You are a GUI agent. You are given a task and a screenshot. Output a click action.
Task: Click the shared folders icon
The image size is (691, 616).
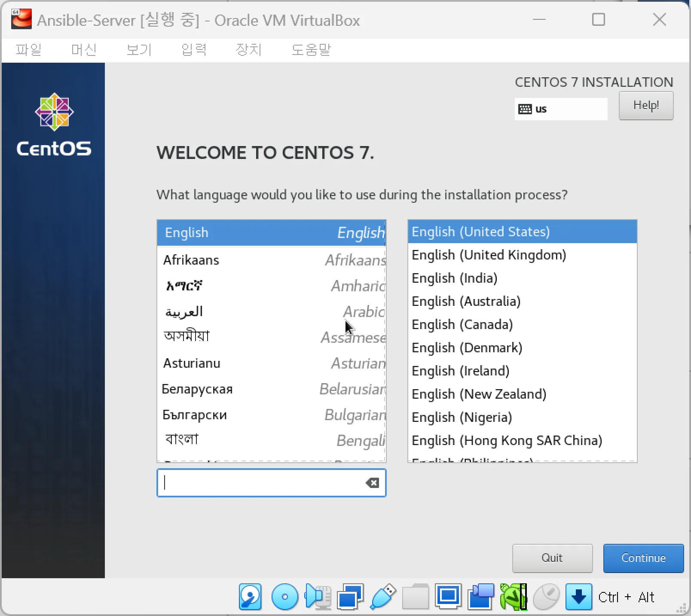[x=415, y=597]
